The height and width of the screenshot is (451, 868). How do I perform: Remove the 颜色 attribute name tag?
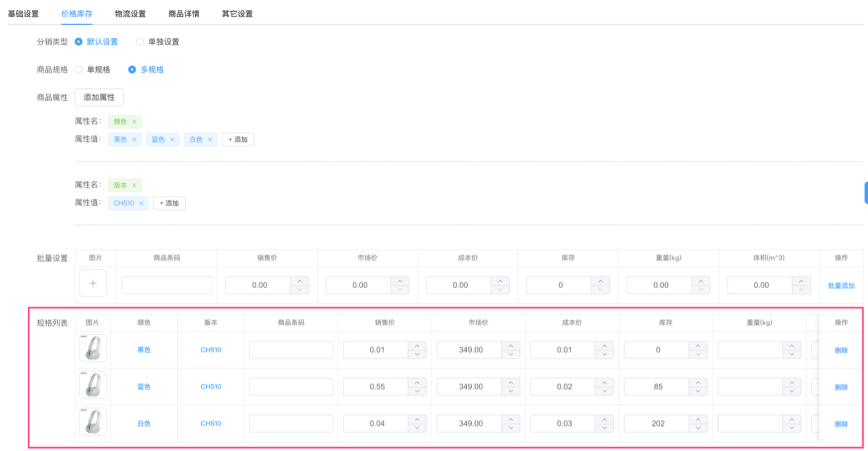(134, 121)
